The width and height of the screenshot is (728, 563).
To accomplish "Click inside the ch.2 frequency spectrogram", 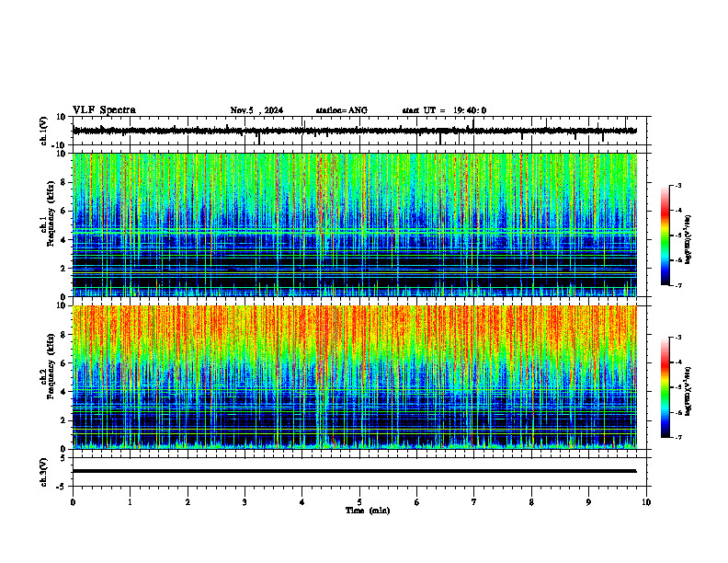I will [x=355, y=377].
